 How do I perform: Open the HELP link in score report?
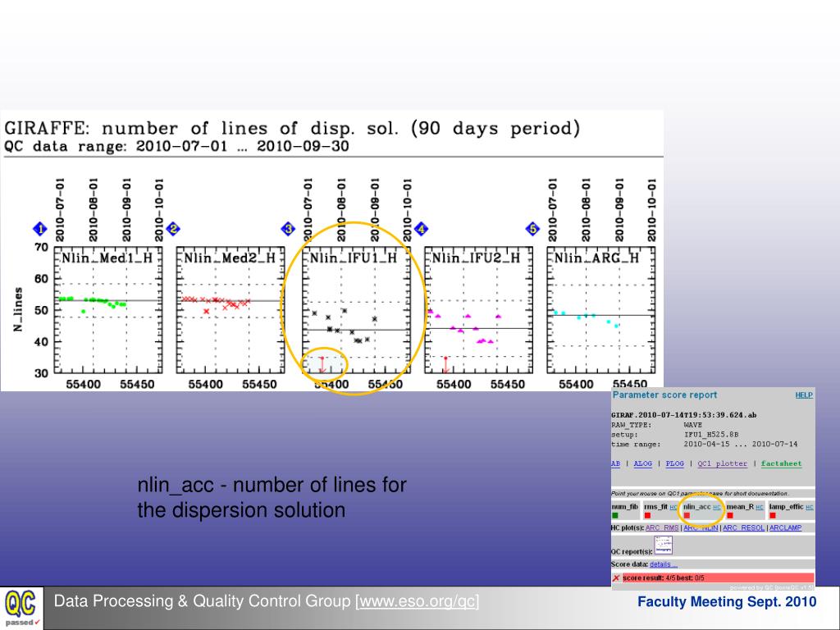[x=804, y=395]
